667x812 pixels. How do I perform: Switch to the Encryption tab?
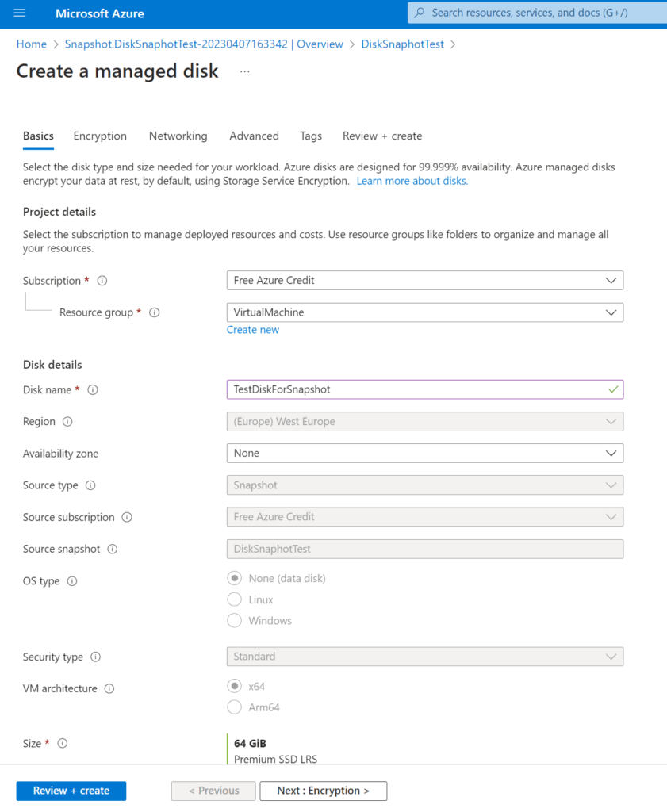coord(100,136)
